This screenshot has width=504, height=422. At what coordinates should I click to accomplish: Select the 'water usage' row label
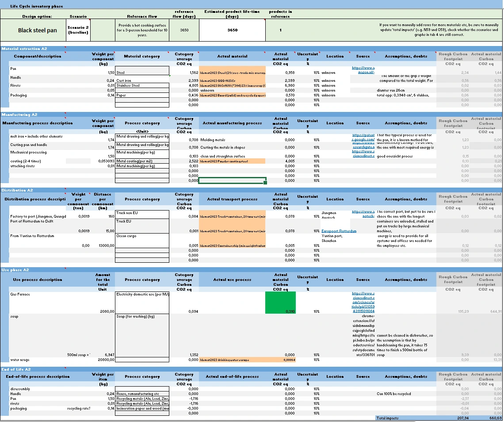tap(19, 360)
